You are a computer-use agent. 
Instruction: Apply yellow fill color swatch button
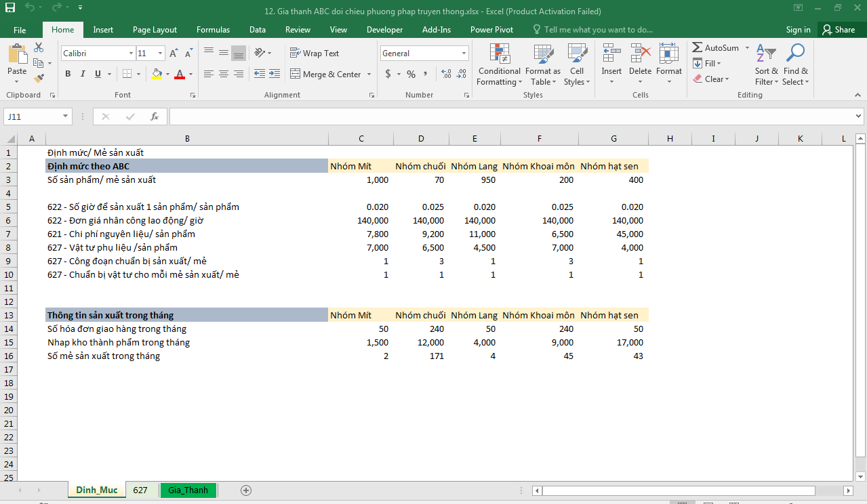(x=157, y=74)
